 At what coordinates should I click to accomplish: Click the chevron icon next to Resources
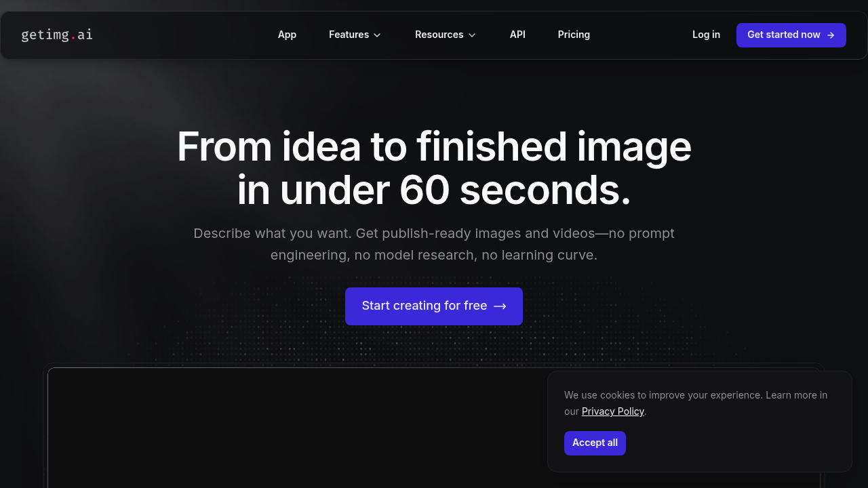[x=472, y=35]
